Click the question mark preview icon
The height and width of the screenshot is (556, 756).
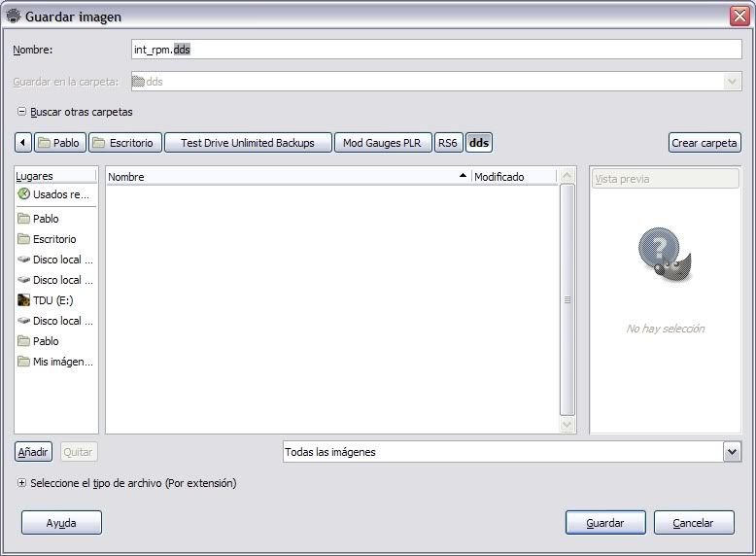(x=664, y=252)
